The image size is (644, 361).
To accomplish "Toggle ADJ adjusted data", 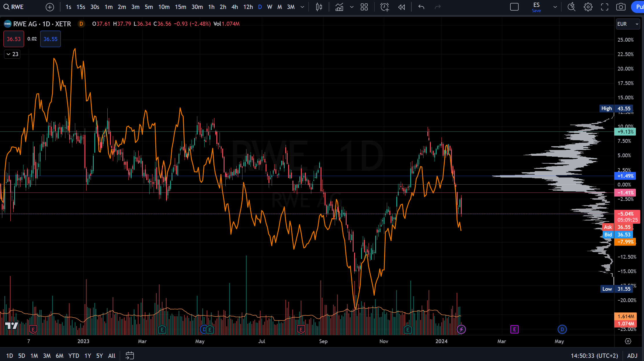I will 632,356.
